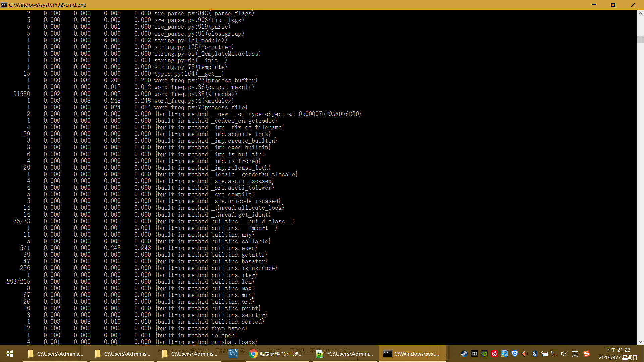Screen dimensions: 644x362
Task: Toggle the 英 input language indicator
Action: pyautogui.click(x=575, y=354)
